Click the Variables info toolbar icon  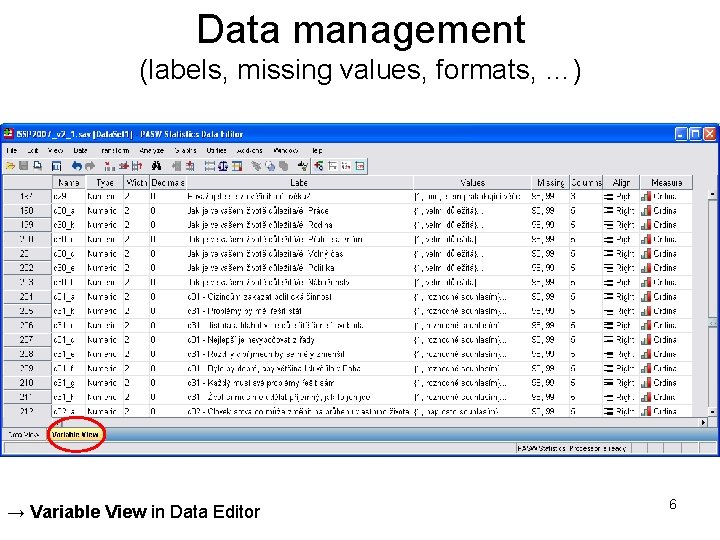pos(137,166)
